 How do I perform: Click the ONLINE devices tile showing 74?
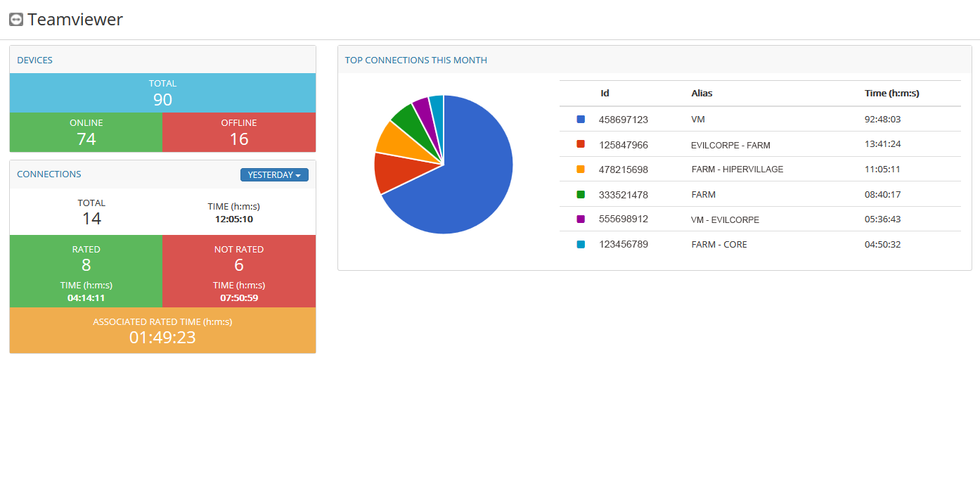86,132
